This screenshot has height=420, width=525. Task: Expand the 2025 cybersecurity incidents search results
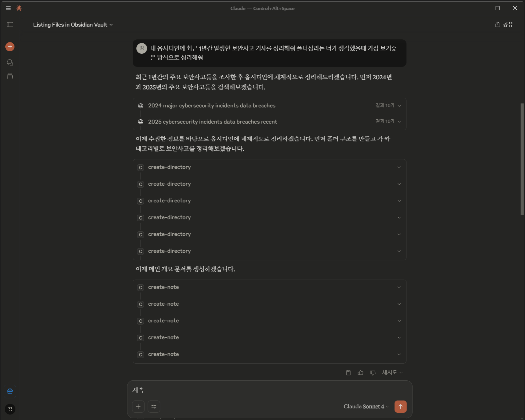coord(399,122)
